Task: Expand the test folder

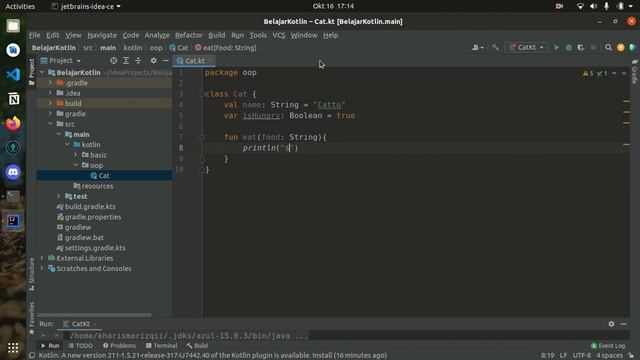Action: [59, 196]
